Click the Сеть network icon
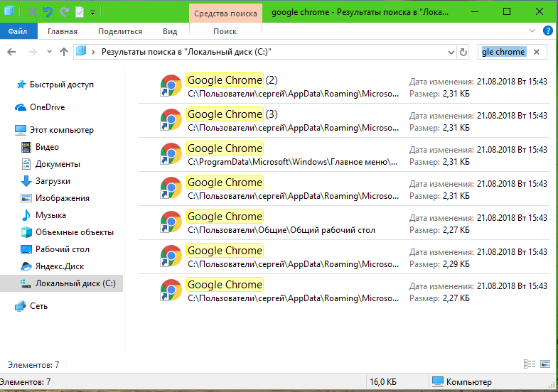The width and height of the screenshot is (558, 392). 21,306
